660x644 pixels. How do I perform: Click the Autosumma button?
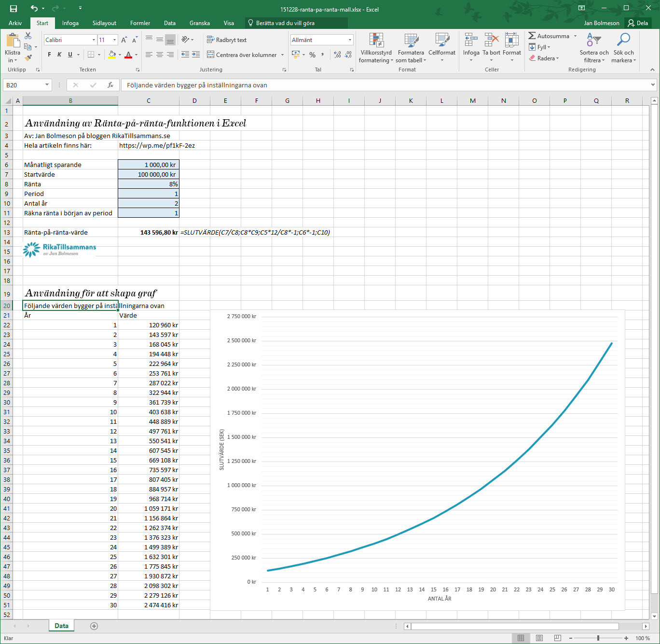(552, 36)
